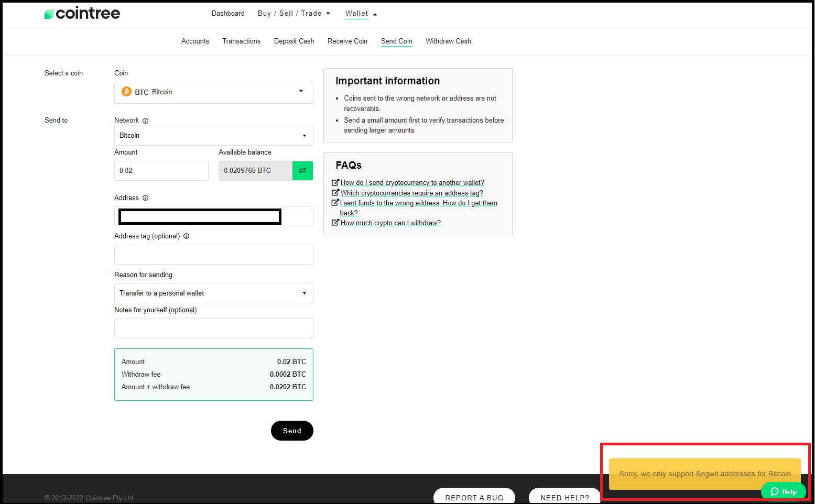Switch to the Deposit Cash tab
This screenshot has width=815, height=504.
coord(294,41)
